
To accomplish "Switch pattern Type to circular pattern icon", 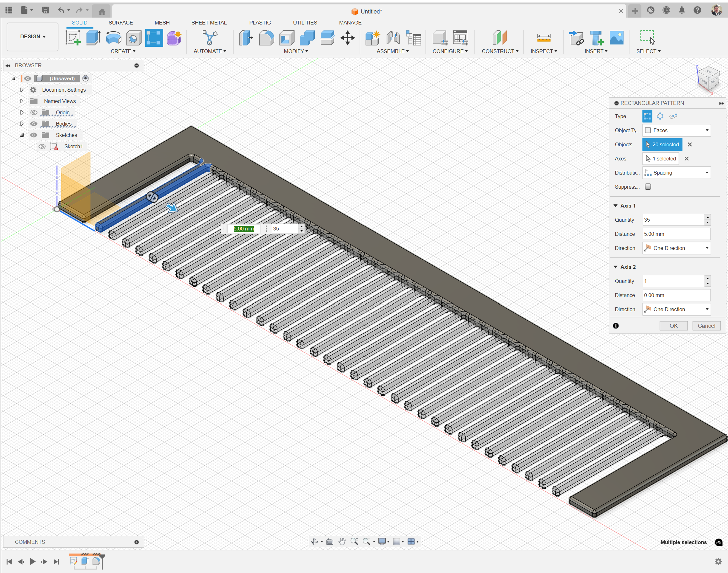I will coord(660,116).
